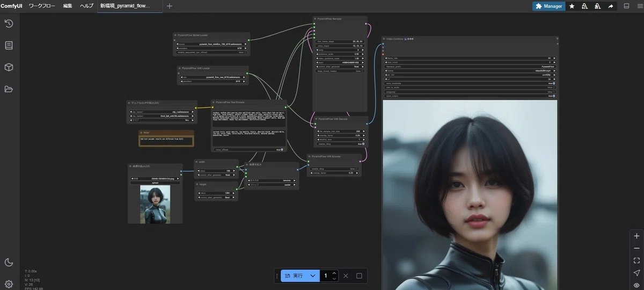Click the ComfyUI logo
The image size is (644, 290).
pos(11,6)
